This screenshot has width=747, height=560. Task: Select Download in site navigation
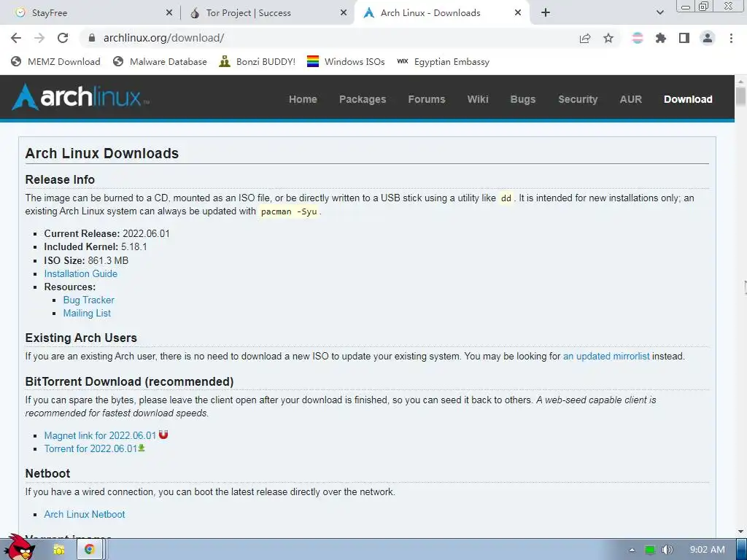689,99
